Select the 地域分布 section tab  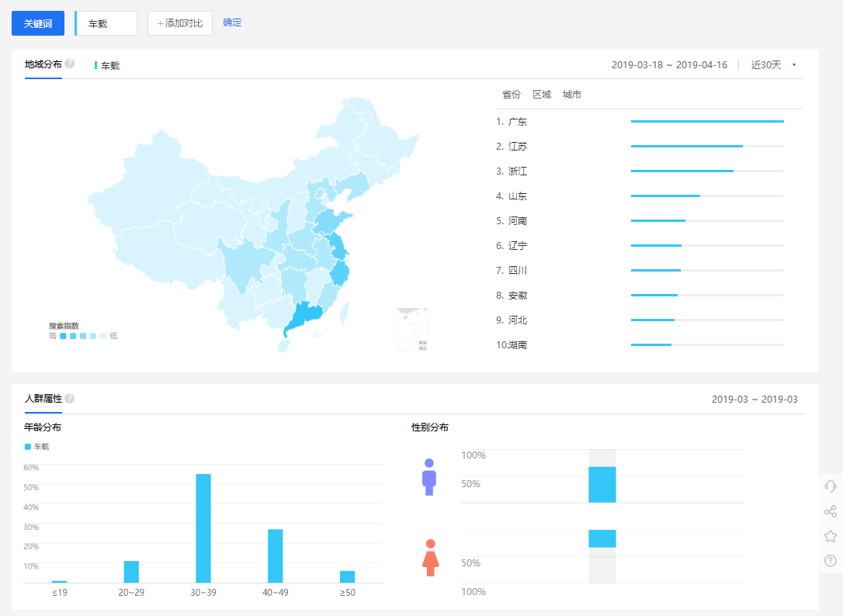pyautogui.click(x=43, y=64)
